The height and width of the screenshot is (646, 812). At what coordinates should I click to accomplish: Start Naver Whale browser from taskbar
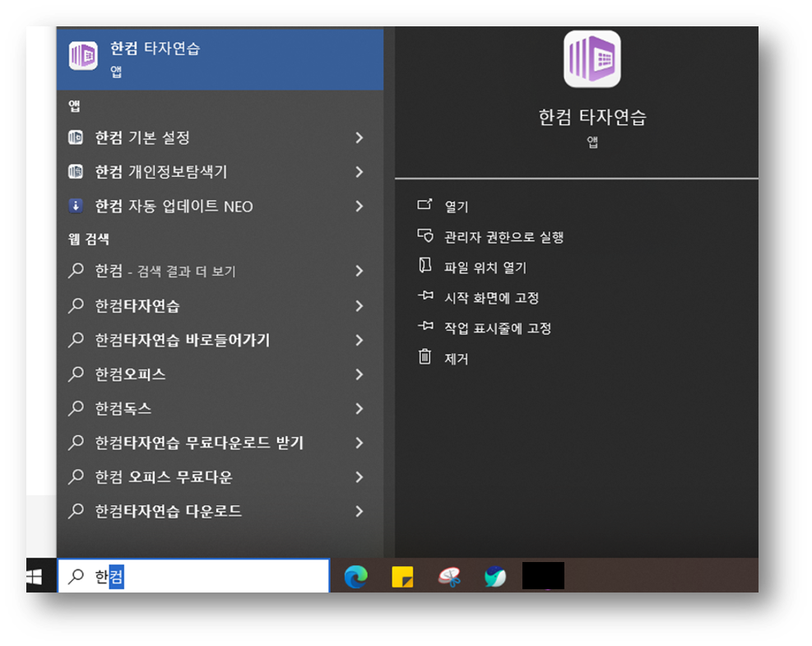pos(496,575)
